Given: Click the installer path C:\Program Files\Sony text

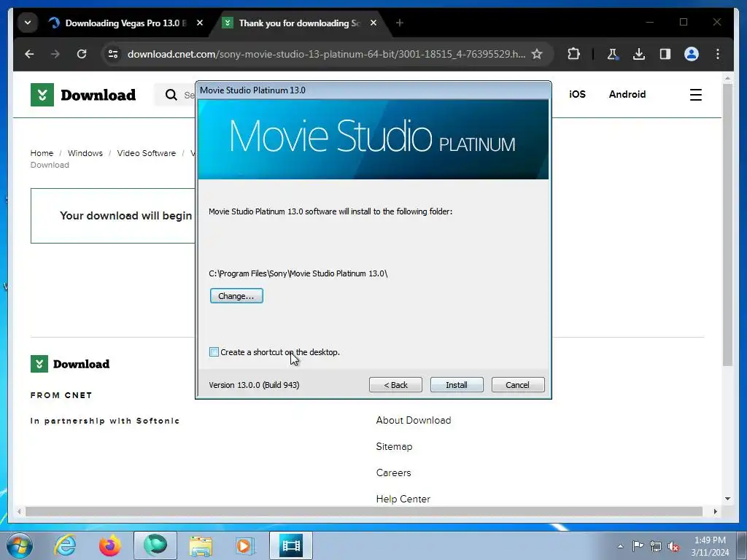Looking at the screenshot, I should pos(298,273).
